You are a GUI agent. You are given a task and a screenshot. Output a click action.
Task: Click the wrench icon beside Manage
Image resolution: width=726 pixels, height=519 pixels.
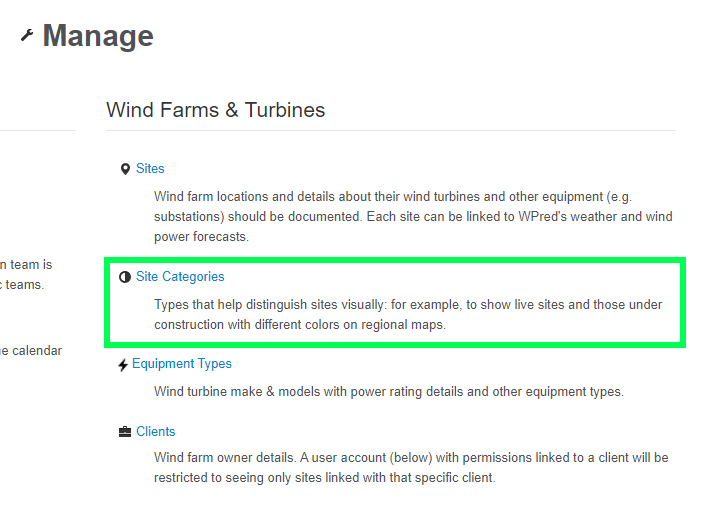click(27, 36)
